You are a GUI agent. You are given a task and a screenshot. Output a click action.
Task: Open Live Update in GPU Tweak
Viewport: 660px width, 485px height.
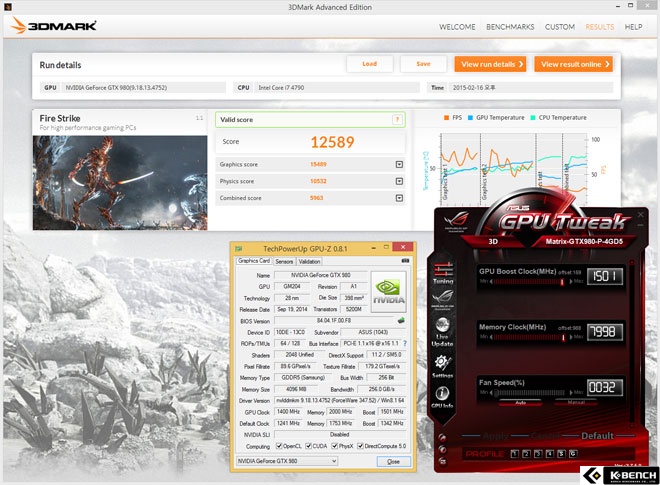pyautogui.click(x=442, y=331)
